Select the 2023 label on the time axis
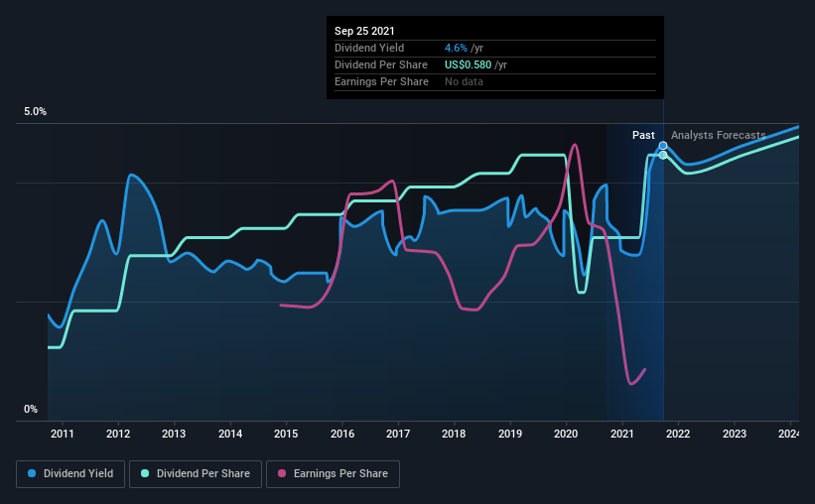The width and height of the screenshot is (815, 504). coord(734,434)
